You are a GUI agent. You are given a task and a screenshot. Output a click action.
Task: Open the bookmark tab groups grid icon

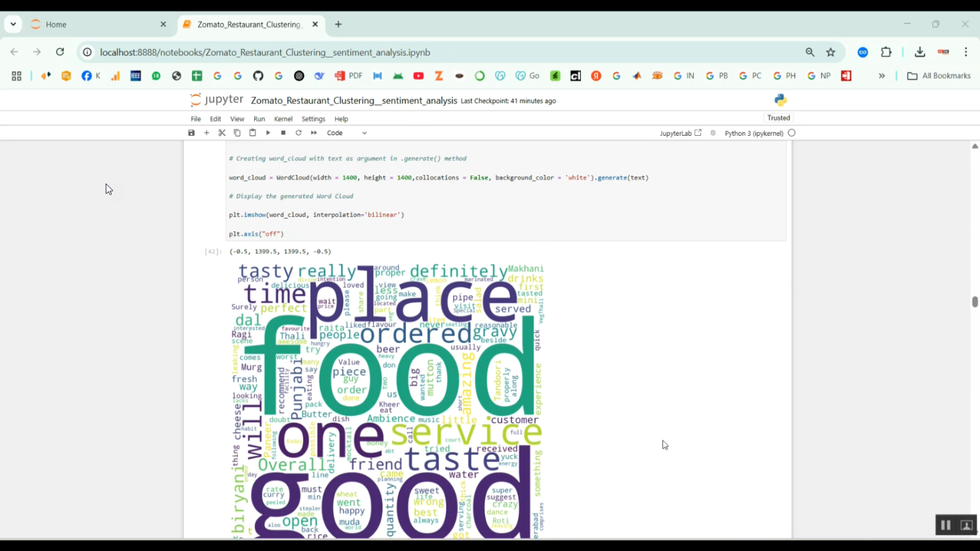click(16, 76)
